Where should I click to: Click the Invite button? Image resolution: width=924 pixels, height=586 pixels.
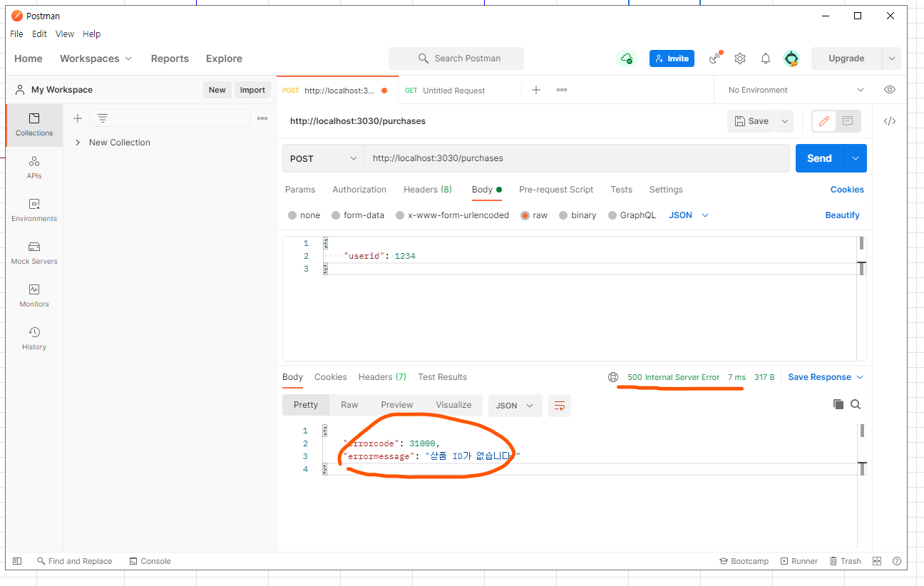[672, 58]
